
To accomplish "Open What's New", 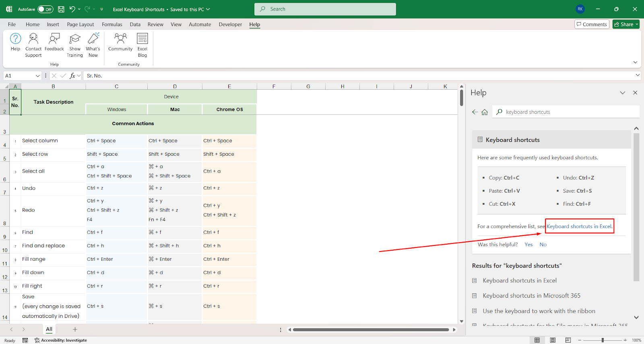I will coord(93,45).
